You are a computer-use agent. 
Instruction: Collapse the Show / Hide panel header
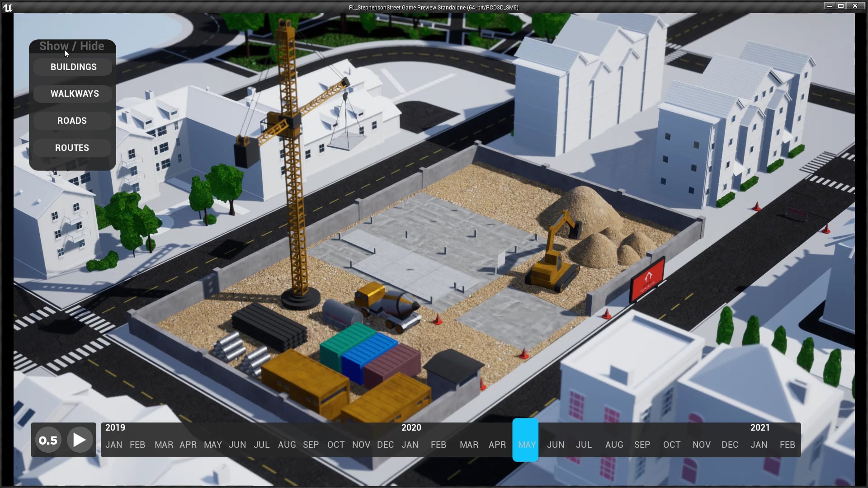[x=72, y=46]
